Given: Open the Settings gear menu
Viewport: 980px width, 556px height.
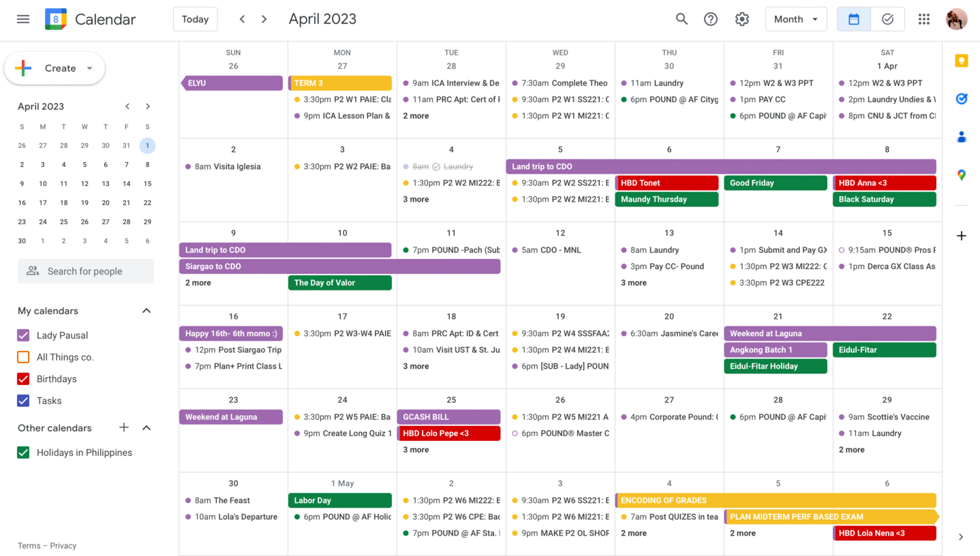Looking at the screenshot, I should pyautogui.click(x=742, y=19).
